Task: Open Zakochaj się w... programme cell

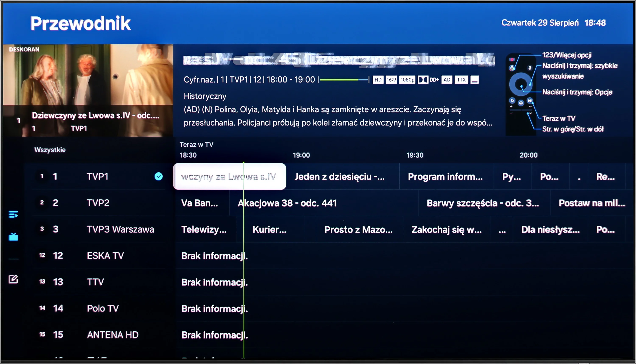Action: (x=446, y=230)
